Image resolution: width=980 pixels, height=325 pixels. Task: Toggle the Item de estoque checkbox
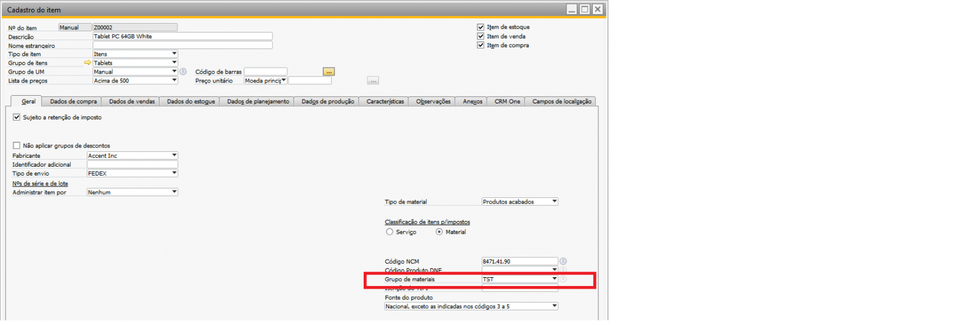pyautogui.click(x=481, y=27)
